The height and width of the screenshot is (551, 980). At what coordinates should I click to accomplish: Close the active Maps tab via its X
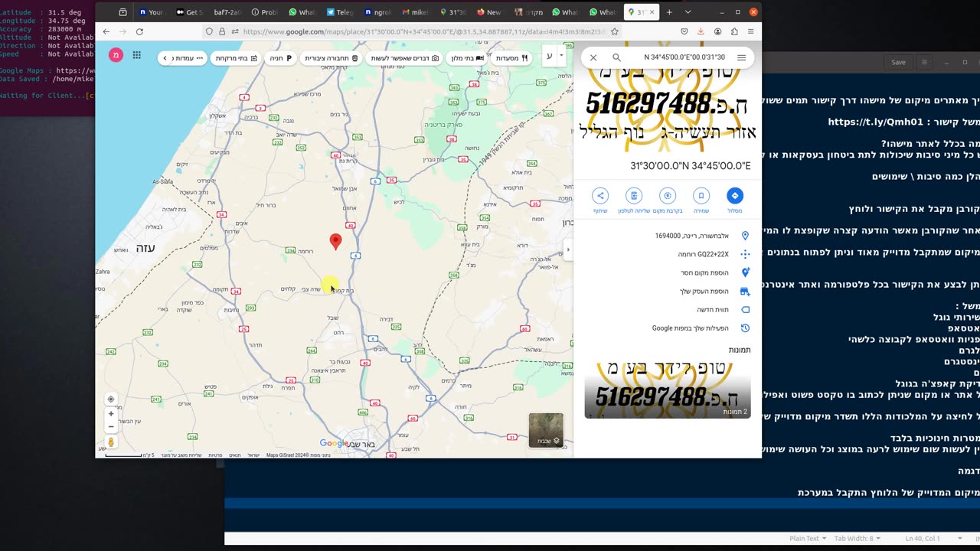click(652, 12)
